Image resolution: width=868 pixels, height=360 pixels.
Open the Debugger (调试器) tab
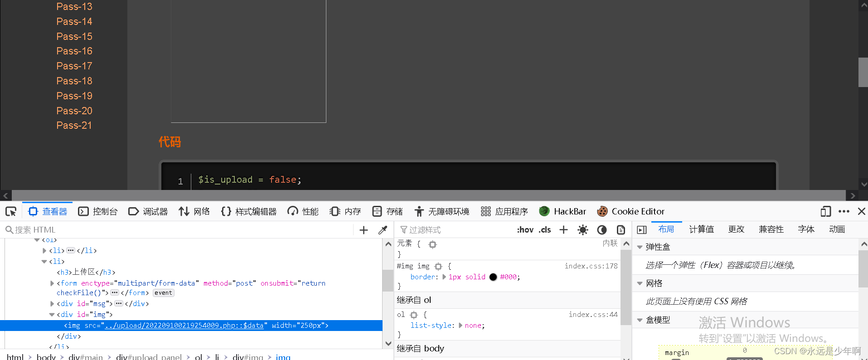pyautogui.click(x=148, y=211)
